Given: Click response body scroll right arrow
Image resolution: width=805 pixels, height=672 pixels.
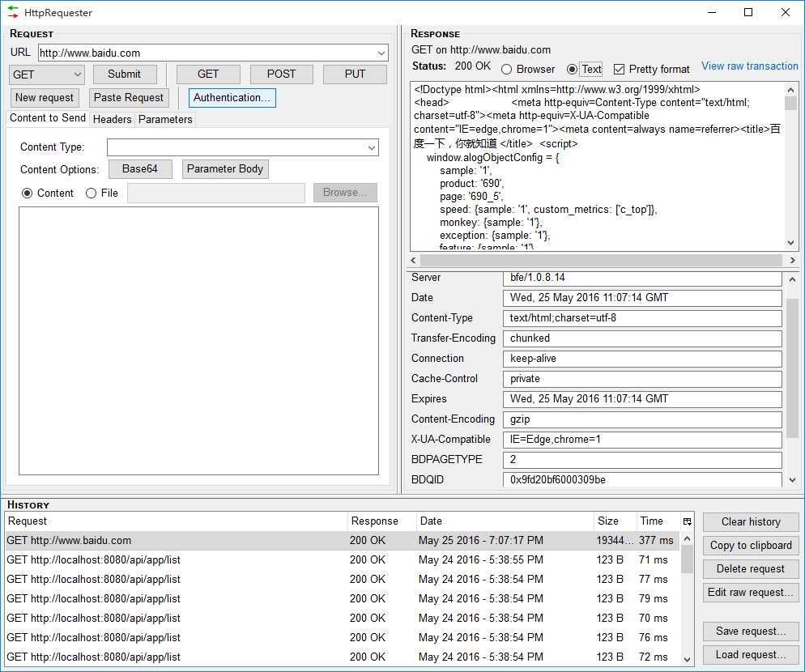Looking at the screenshot, I should coord(792,260).
